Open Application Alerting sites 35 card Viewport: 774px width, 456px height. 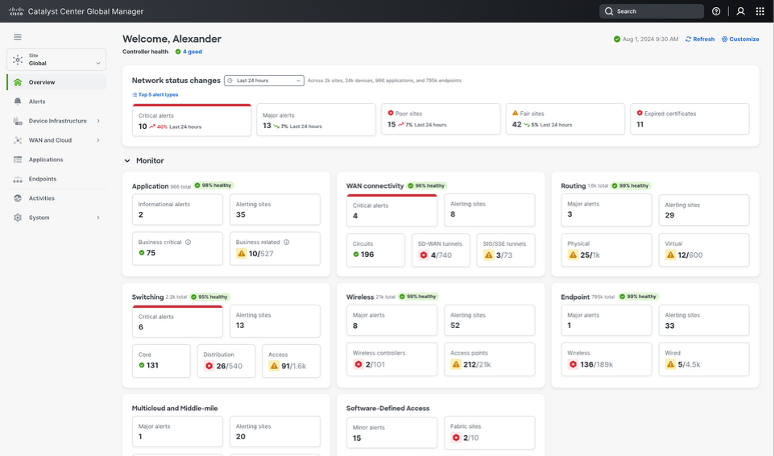pyautogui.click(x=275, y=210)
